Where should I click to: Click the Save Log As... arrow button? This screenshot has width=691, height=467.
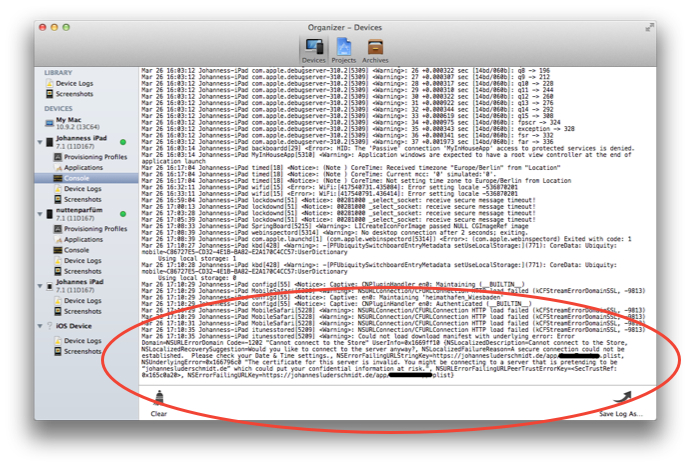point(621,404)
